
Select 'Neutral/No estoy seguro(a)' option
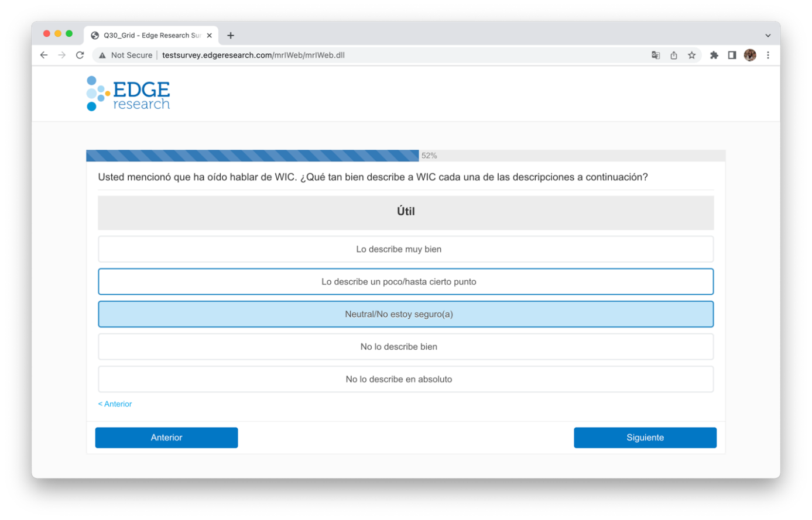[x=406, y=314]
